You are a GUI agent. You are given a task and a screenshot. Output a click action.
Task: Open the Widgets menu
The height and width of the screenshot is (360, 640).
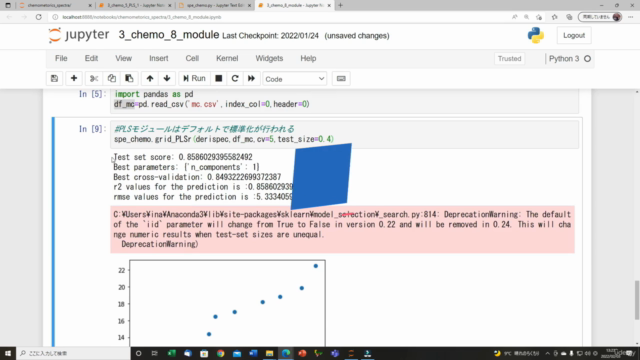pyautogui.click(x=269, y=58)
